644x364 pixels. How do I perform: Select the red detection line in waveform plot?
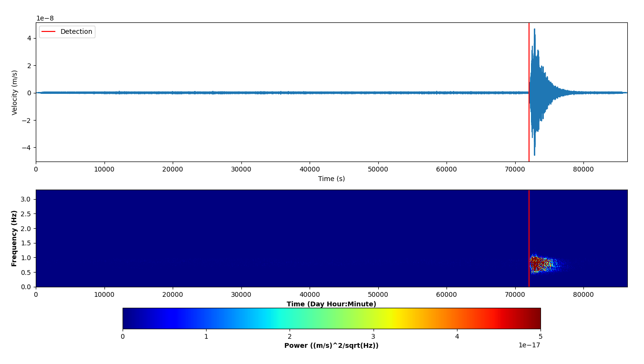(x=529, y=57)
